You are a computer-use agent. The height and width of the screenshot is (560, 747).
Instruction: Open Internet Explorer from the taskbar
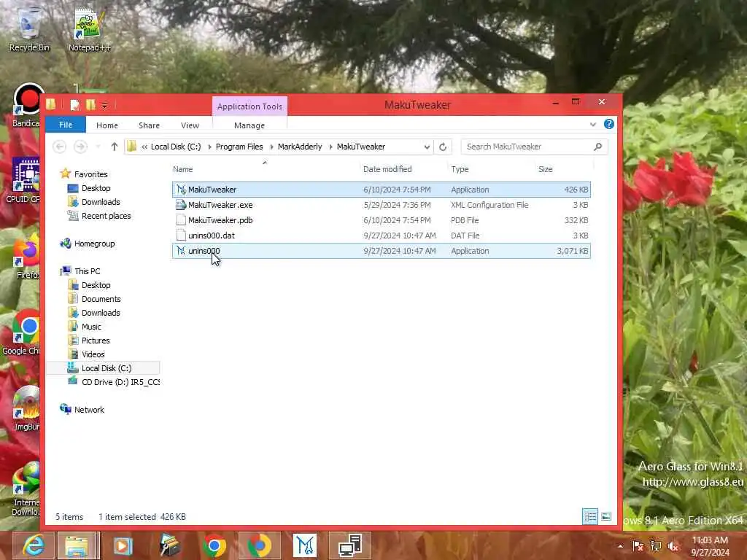click(x=34, y=545)
